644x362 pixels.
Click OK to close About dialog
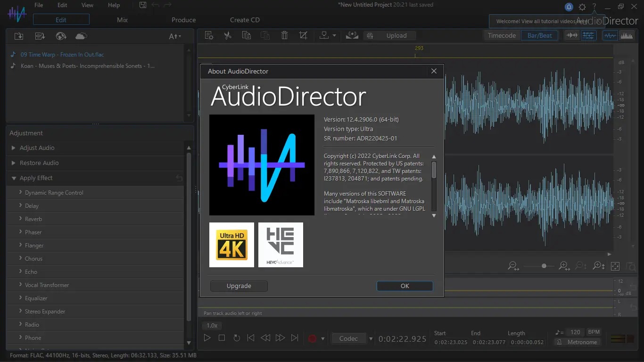pos(405,286)
